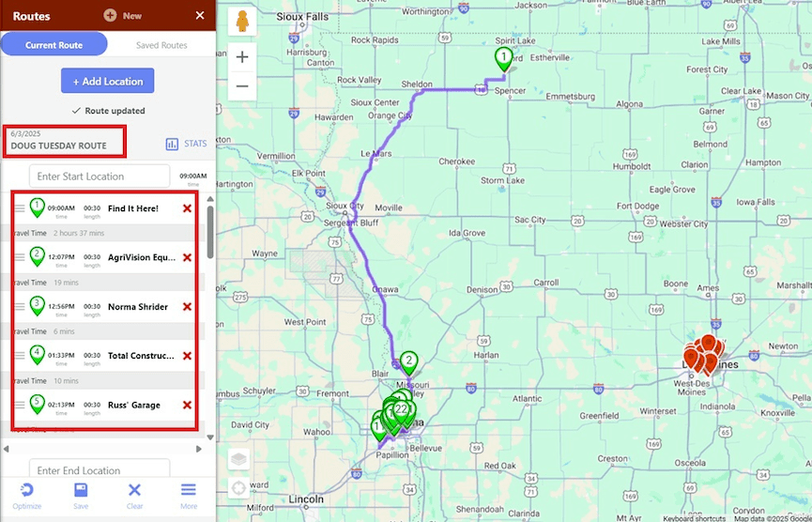Click the Clear route button
The image size is (812, 522).
(134, 496)
